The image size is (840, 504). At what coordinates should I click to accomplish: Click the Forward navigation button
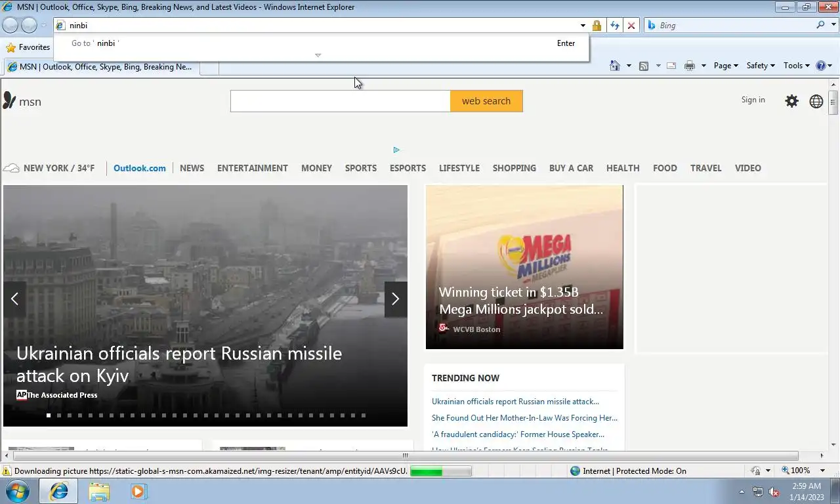29,25
